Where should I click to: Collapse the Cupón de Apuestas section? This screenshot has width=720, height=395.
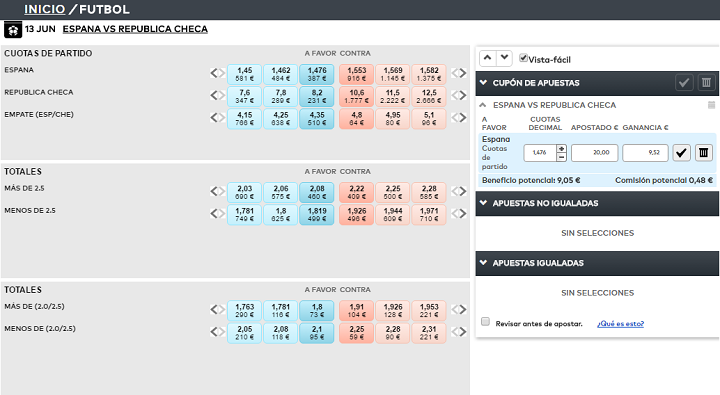[483, 83]
